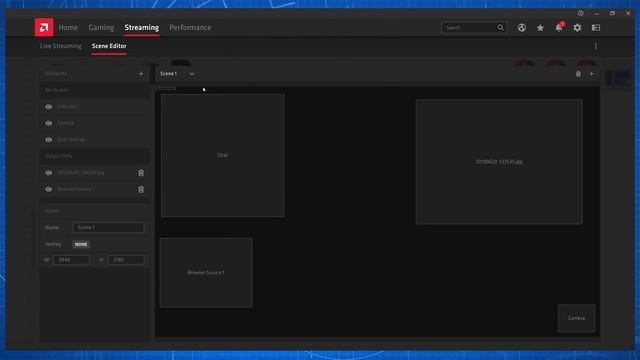640x360 pixels.
Task: Go to the Home tab
Action: [68, 27]
